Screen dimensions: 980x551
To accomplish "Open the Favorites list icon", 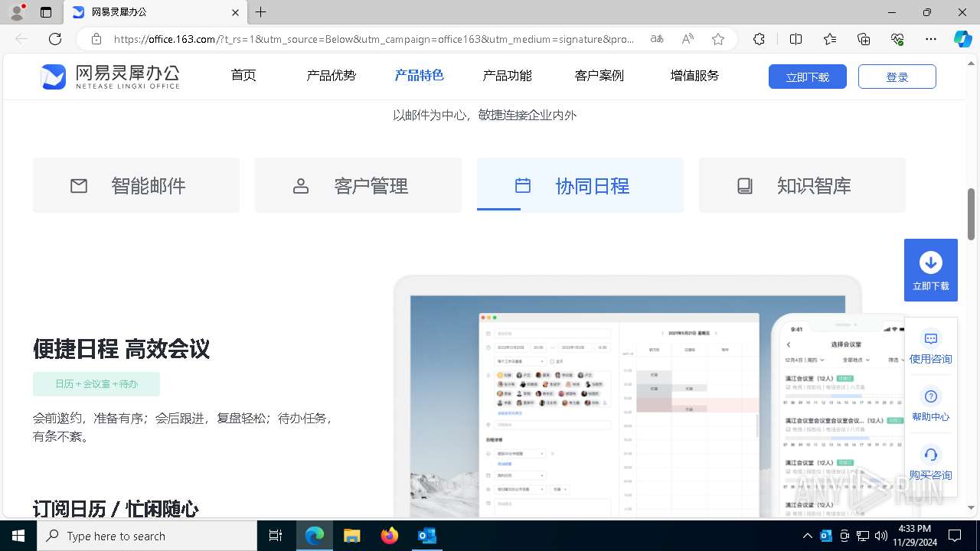I will (830, 39).
